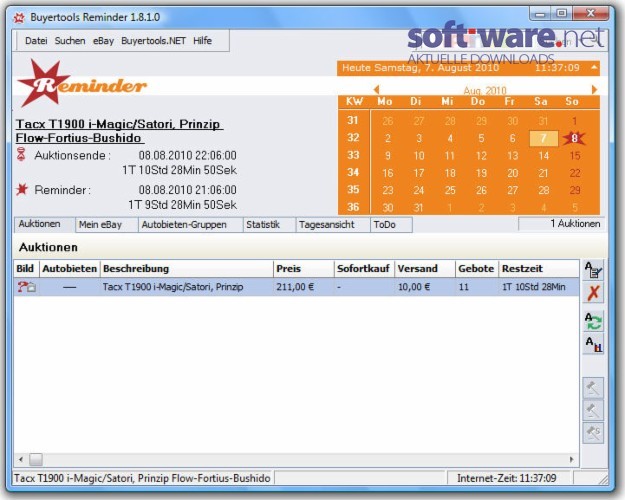Click the left arrow of the horizontal scrollbar
The width and height of the screenshot is (625, 500).
point(21,459)
